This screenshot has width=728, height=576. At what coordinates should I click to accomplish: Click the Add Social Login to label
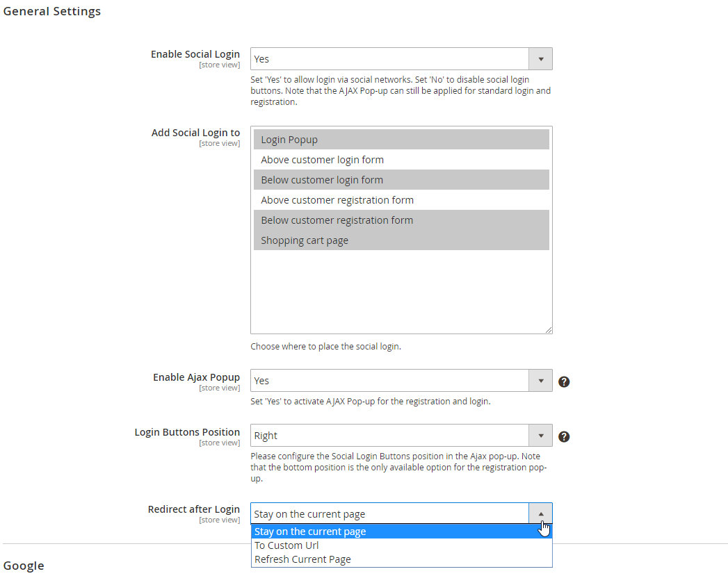pos(195,133)
